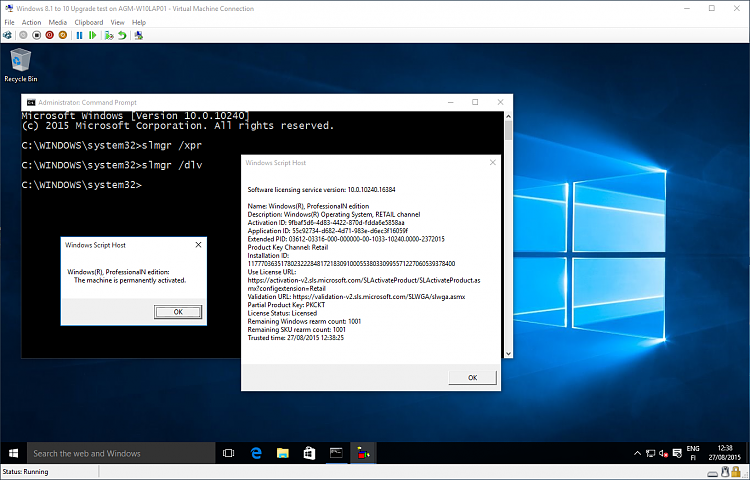Reset the VM using green play icon
The width and height of the screenshot is (750, 480).
tap(92, 35)
